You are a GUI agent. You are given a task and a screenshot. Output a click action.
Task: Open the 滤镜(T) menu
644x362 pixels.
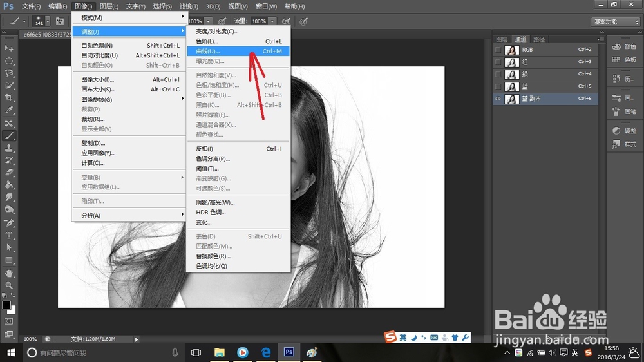189,6
